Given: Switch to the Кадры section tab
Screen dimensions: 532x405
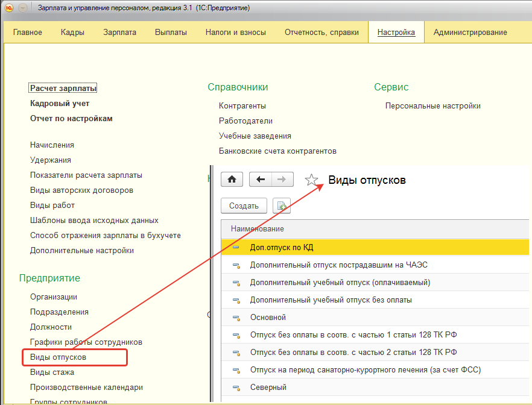Looking at the screenshot, I should point(72,33).
